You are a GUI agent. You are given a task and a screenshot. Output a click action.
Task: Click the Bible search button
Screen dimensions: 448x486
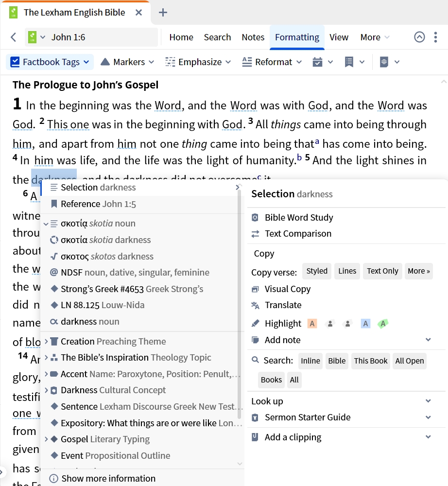click(337, 361)
